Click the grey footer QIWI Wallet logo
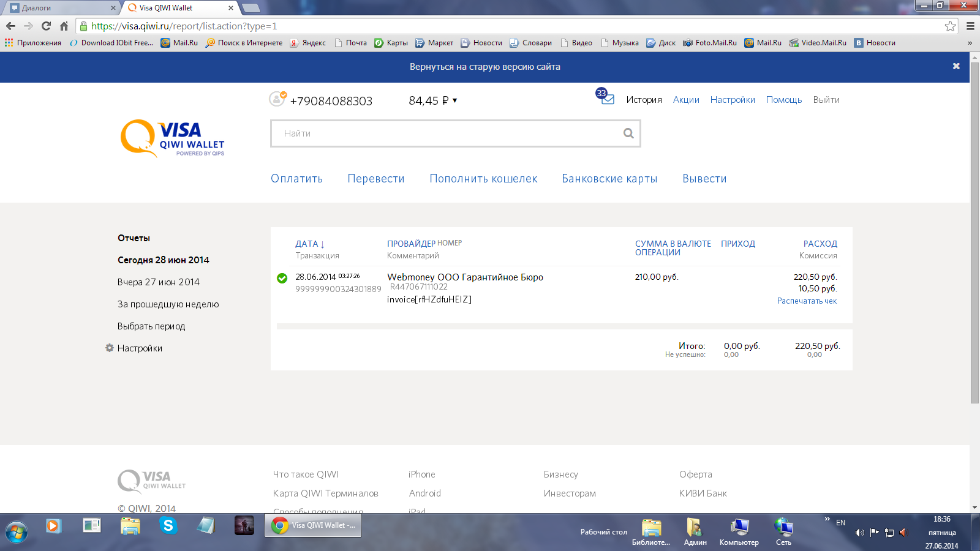Screen dimensions: 980x551 [x=152, y=481]
